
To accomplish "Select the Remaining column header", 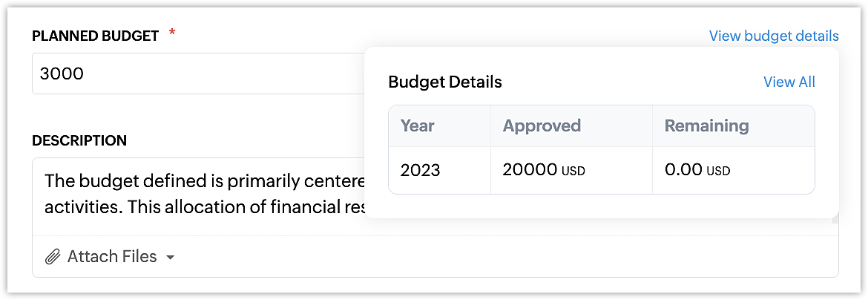I will pyautogui.click(x=706, y=125).
